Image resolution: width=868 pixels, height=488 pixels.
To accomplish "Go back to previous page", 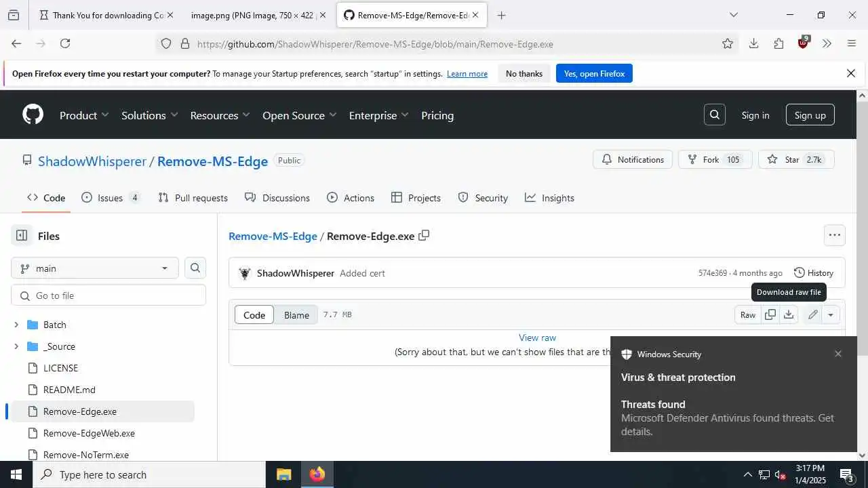I will click(16, 43).
